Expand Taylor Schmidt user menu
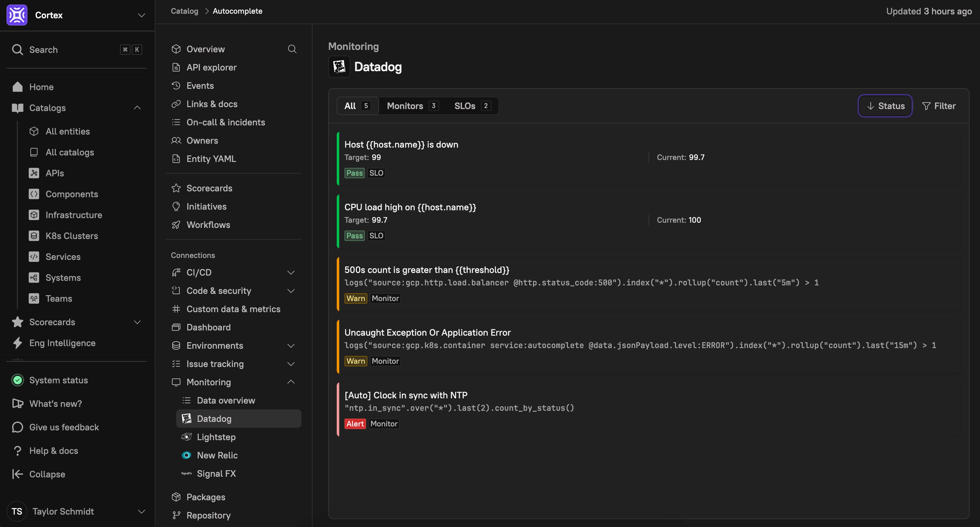 (x=141, y=511)
